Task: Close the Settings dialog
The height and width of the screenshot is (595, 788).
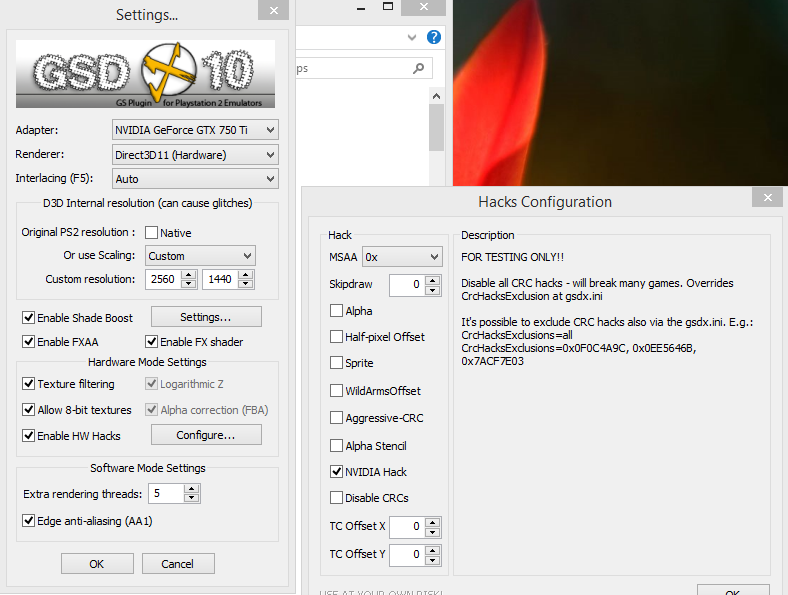Action: coord(273,10)
